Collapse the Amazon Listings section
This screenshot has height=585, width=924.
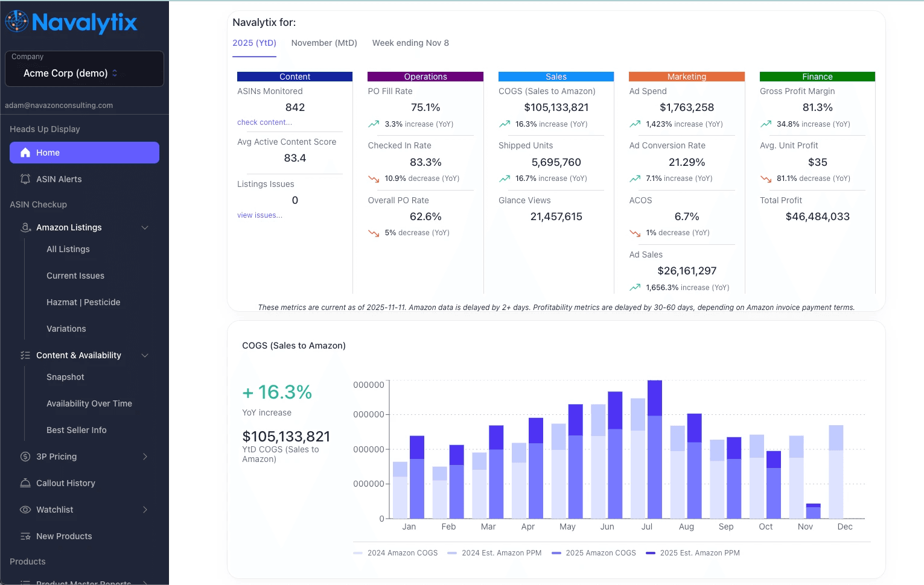(x=145, y=227)
